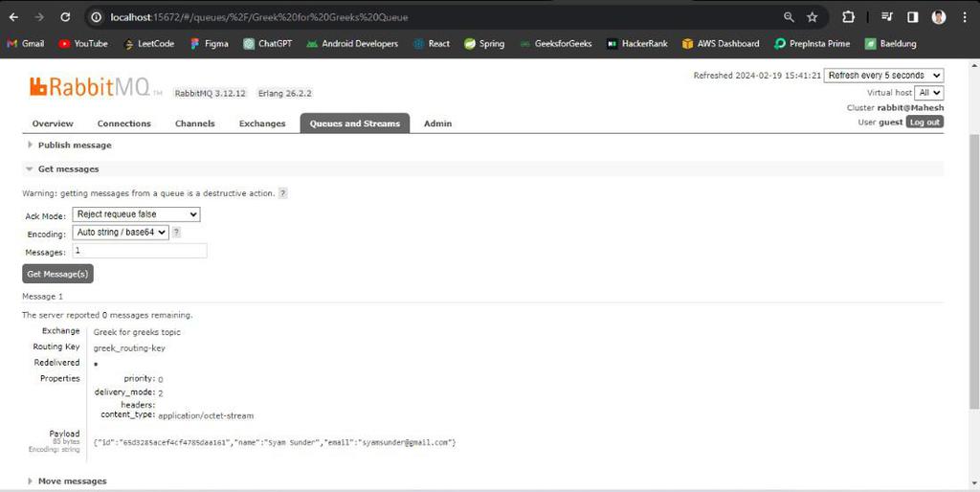Open the Encoding Auto string / base64 dropdown

[x=121, y=232]
